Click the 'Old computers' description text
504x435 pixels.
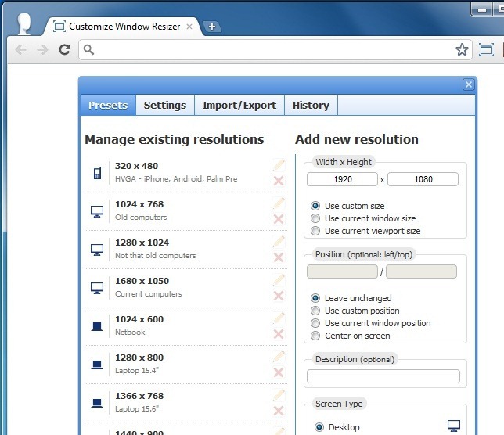141,217
